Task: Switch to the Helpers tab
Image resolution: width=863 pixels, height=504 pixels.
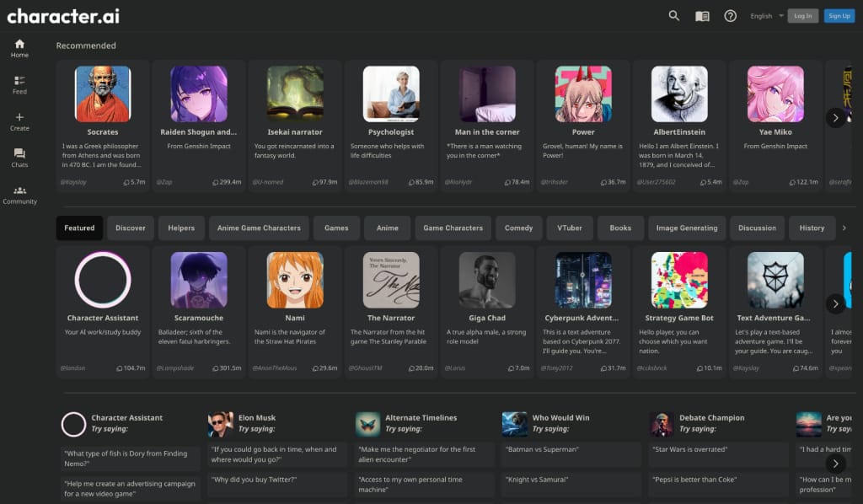Action: 181,228
